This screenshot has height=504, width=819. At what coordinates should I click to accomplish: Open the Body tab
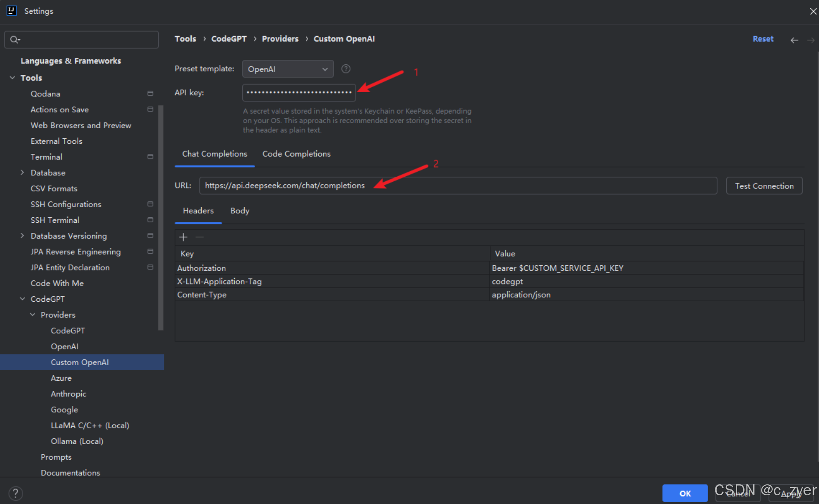click(240, 210)
